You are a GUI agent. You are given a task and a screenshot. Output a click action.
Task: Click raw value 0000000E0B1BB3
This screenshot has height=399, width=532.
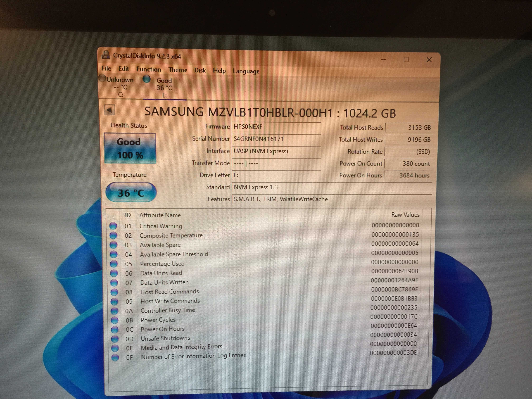(394, 299)
